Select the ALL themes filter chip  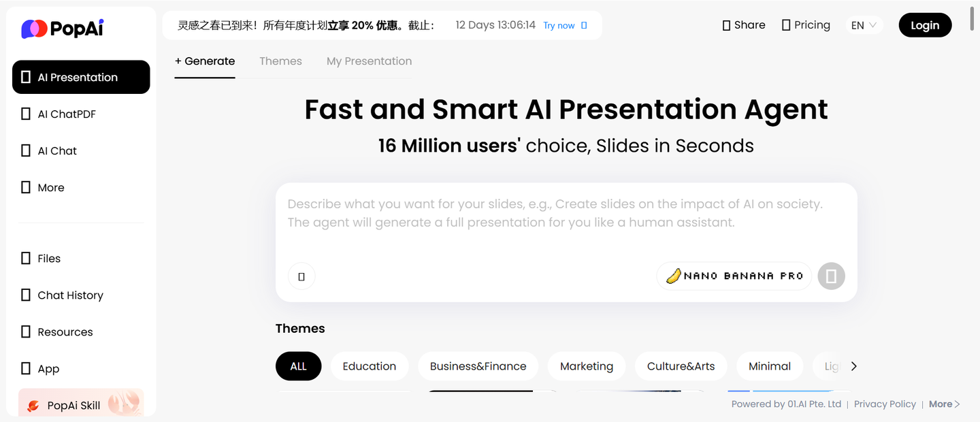click(x=298, y=366)
